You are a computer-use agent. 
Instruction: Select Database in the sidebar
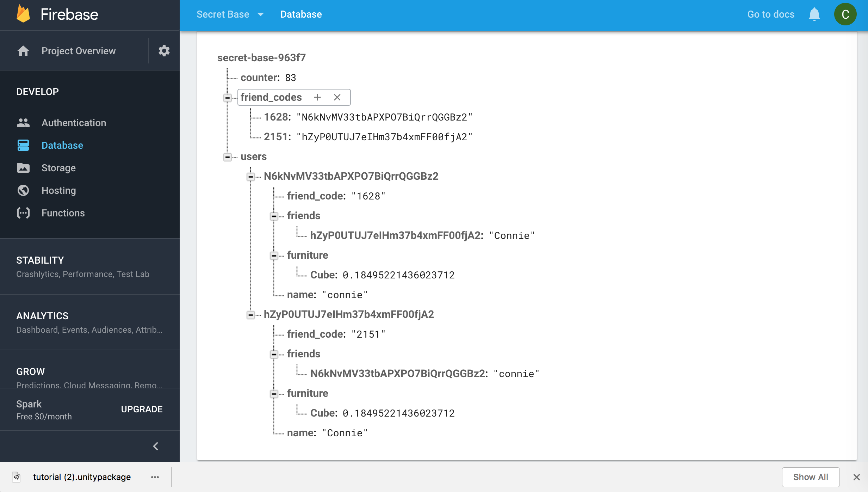(62, 145)
